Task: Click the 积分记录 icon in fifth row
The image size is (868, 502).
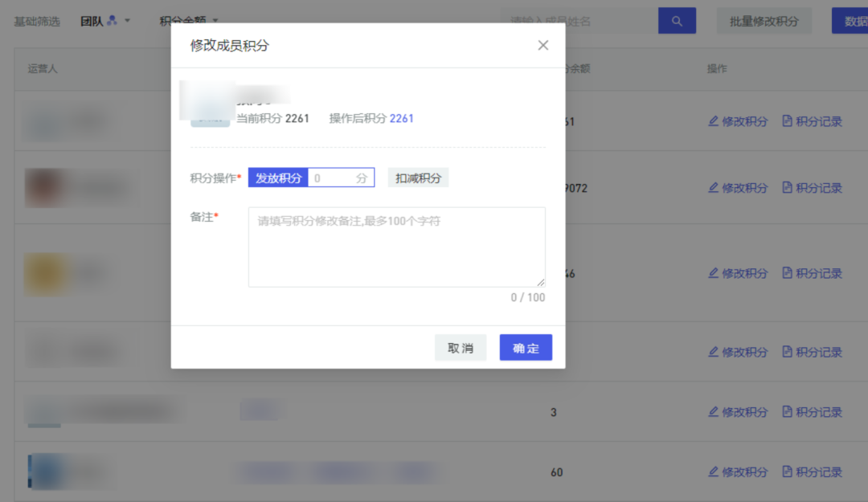Action: pos(788,412)
